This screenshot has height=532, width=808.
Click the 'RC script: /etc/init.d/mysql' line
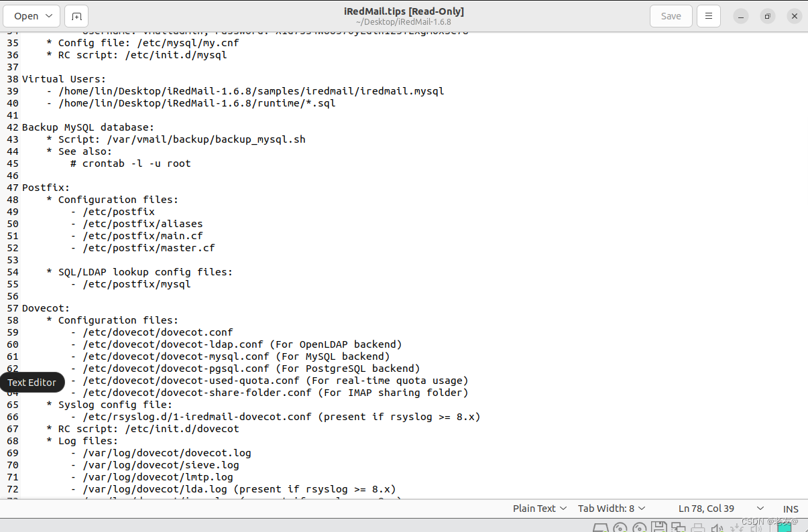(x=136, y=55)
